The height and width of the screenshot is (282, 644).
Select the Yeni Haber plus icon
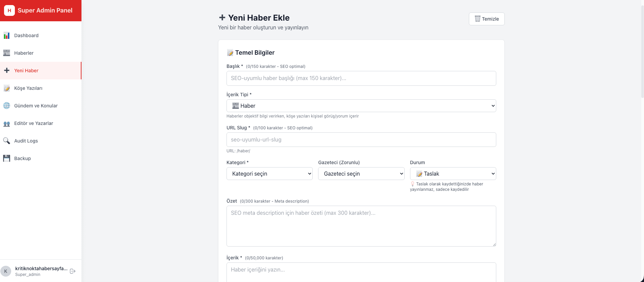pyautogui.click(x=6, y=71)
